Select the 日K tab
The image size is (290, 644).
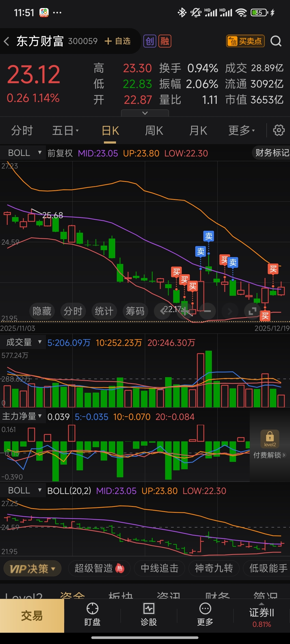point(110,131)
